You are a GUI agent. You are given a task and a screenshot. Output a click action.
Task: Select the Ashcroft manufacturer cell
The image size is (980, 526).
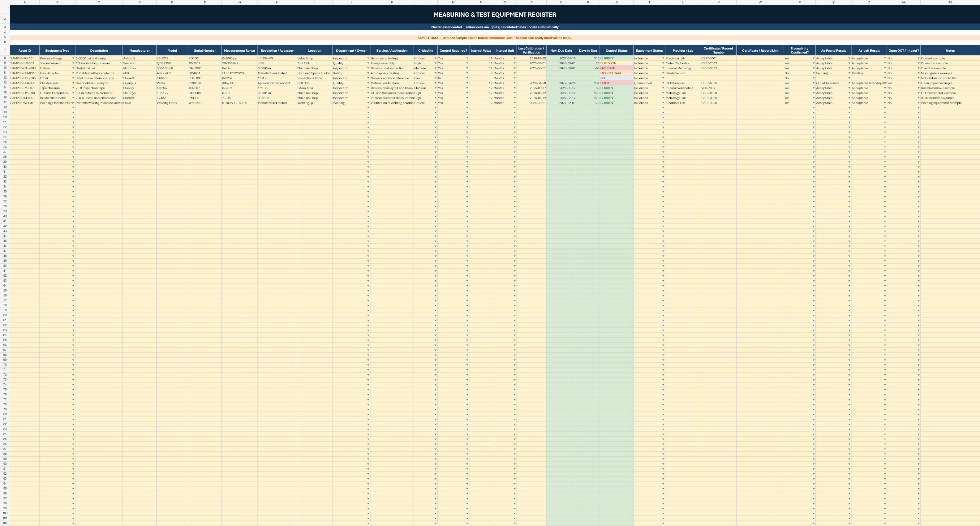pos(139,58)
